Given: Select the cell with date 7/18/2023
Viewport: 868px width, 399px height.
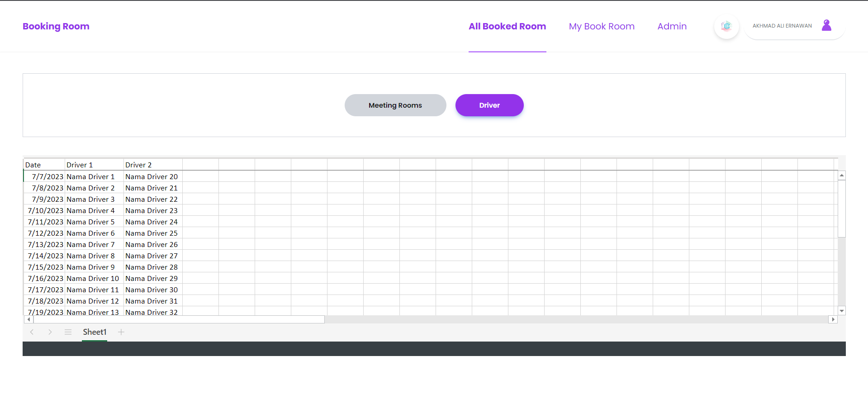Looking at the screenshot, I should [44, 301].
